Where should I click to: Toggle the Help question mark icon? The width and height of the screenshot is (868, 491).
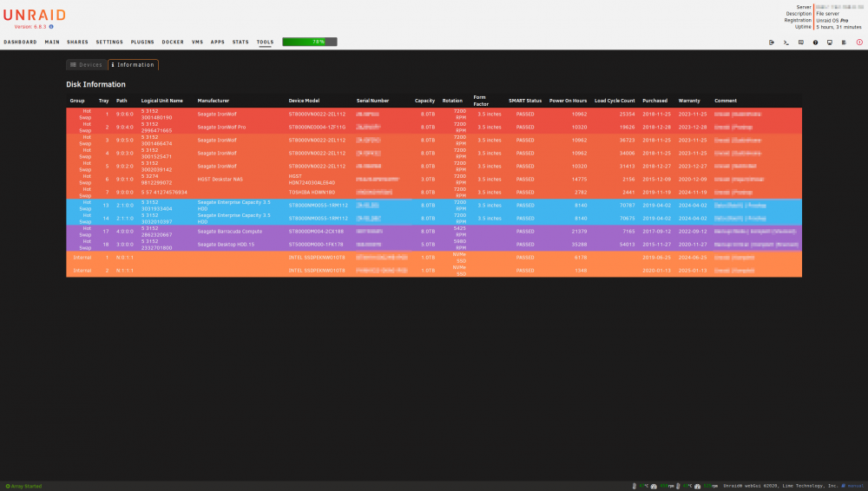815,42
